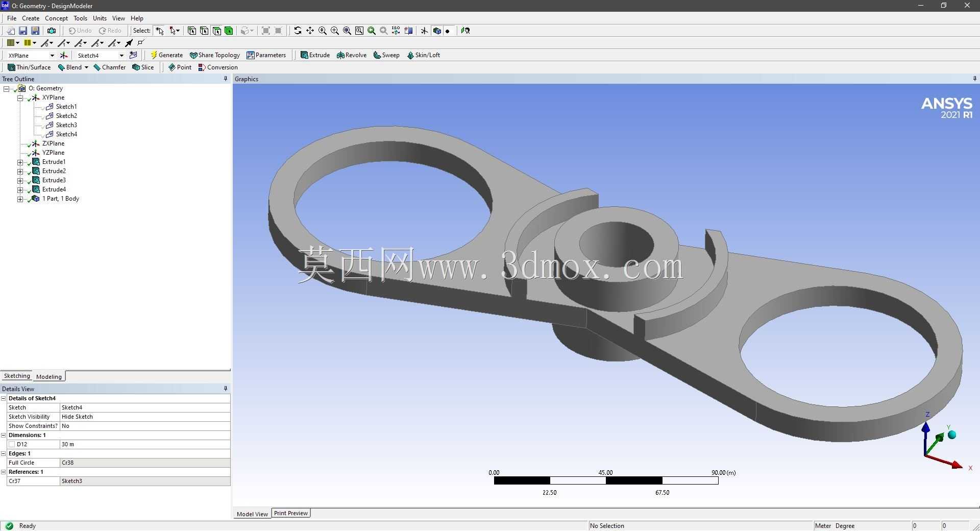Viewport: 980px width, 531px height.
Task: Switch to Print Preview tab
Action: [x=291, y=513]
